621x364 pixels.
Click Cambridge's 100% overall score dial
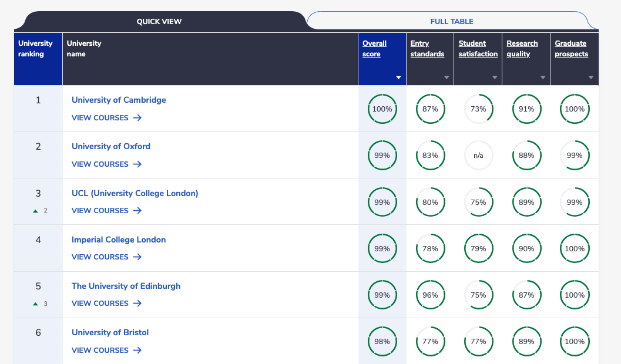tap(382, 109)
